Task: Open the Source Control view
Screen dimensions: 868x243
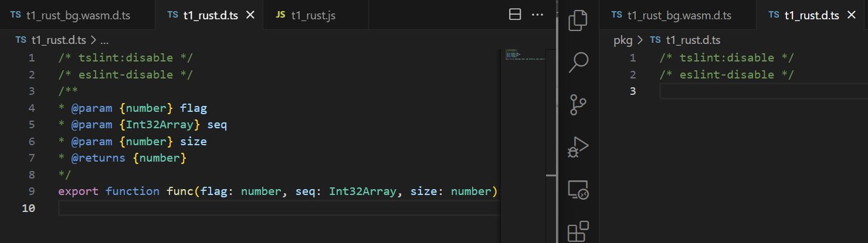Action: [578, 105]
